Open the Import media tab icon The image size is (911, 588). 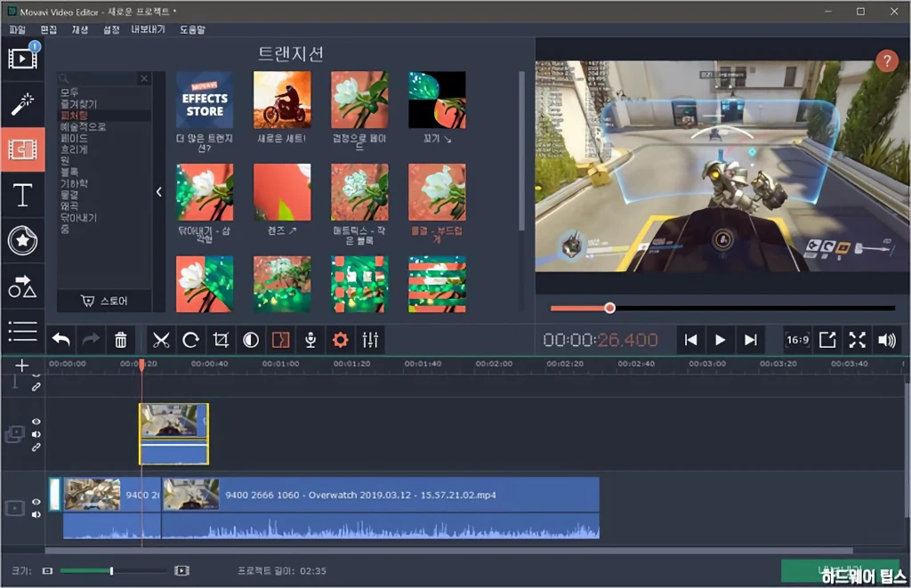click(x=22, y=58)
